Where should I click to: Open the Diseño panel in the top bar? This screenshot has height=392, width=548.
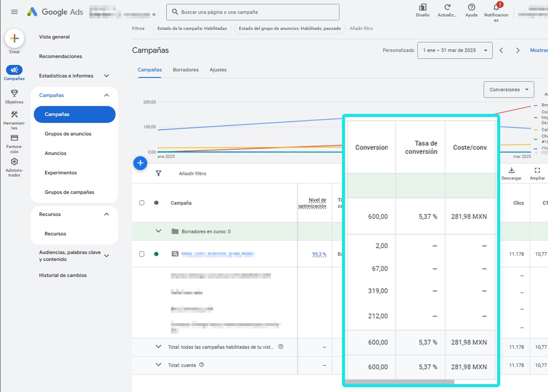tap(422, 10)
